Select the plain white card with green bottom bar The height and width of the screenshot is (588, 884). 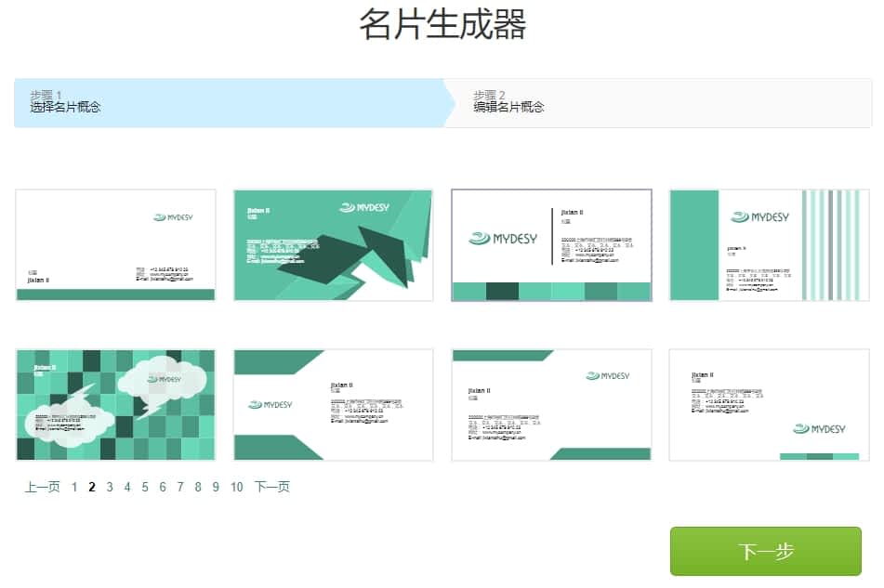click(115, 245)
